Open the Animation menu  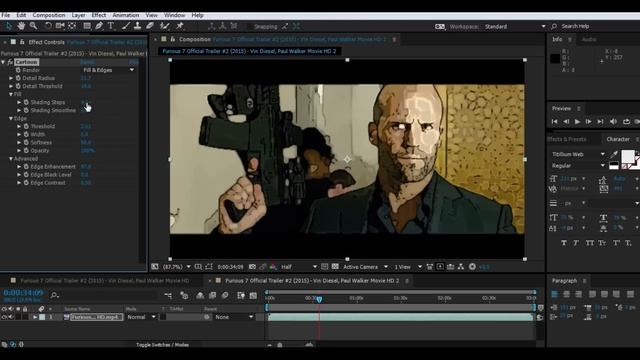[126, 16]
